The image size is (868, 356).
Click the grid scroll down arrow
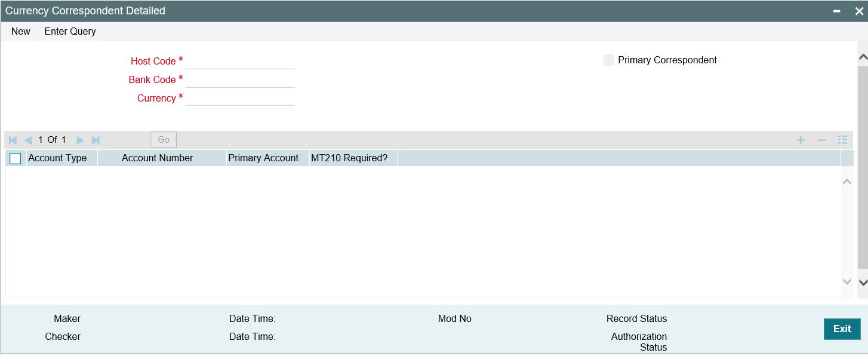pyautogui.click(x=847, y=281)
